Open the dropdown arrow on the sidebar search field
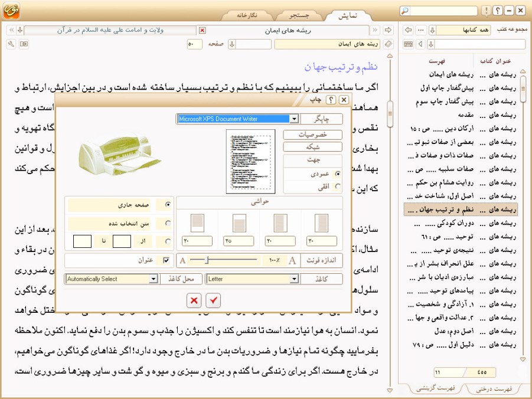This screenshot has height=399, width=532. pyautogui.click(x=431, y=44)
